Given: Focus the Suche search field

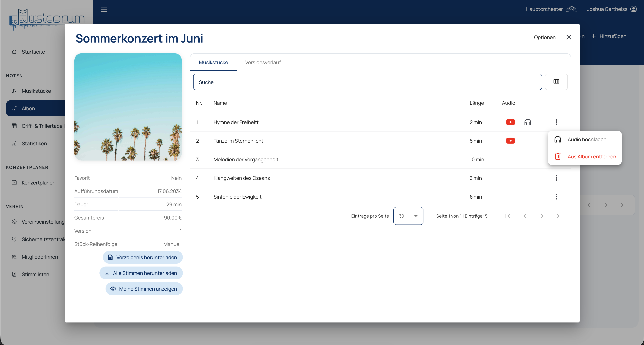Looking at the screenshot, I should click(367, 82).
